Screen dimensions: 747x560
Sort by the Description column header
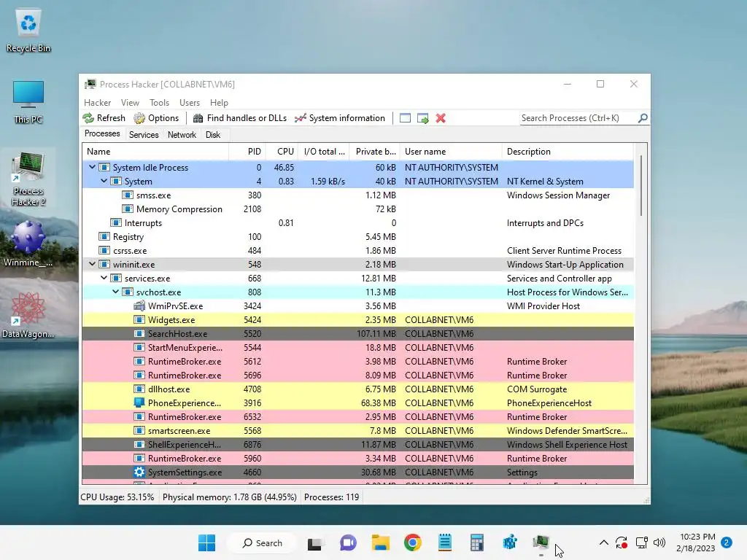568,152
